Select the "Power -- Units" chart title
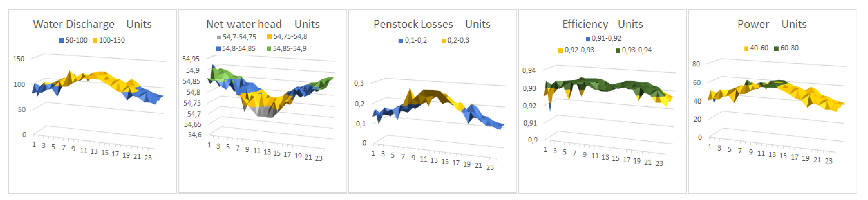The width and height of the screenshot is (868, 200). coord(772,24)
